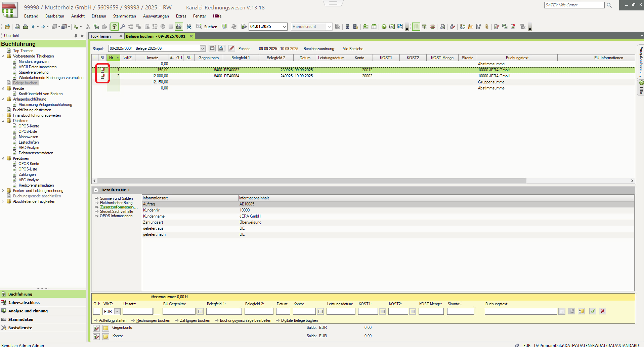Screen dimensions: 644x347
Task: Collapse the Debitoren tree node
Action: click(3, 121)
